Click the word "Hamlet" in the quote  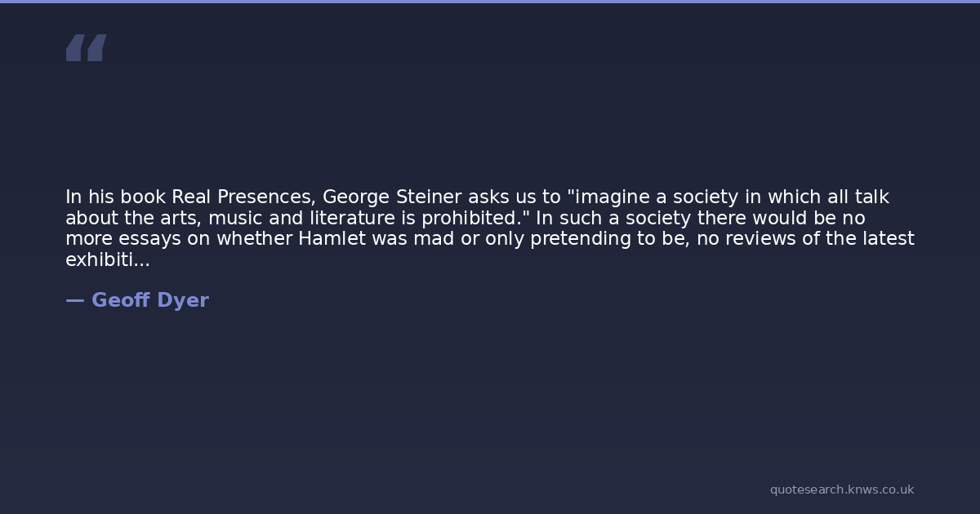click(x=332, y=239)
